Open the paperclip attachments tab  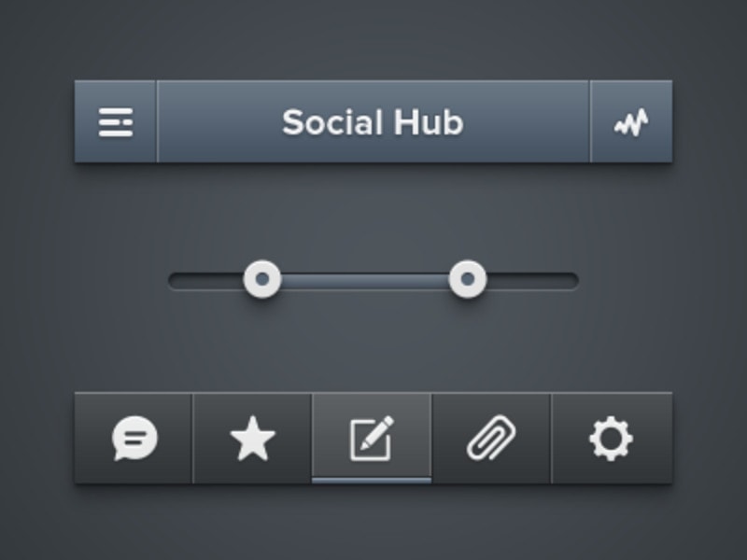491,438
